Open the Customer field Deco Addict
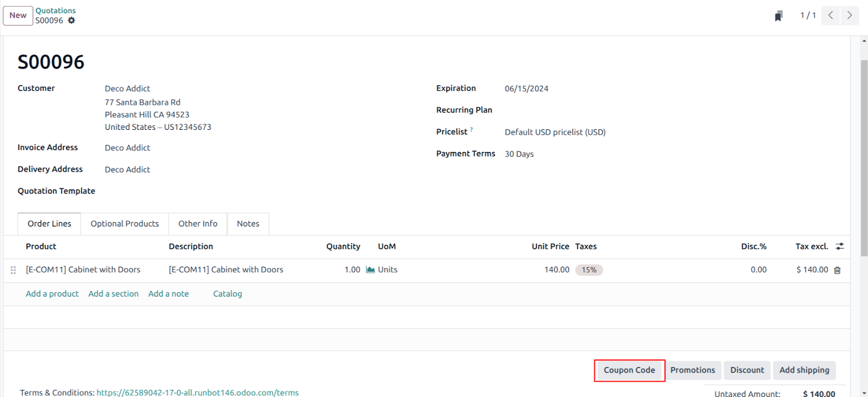This screenshot has width=868, height=397. (x=127, y=89)
